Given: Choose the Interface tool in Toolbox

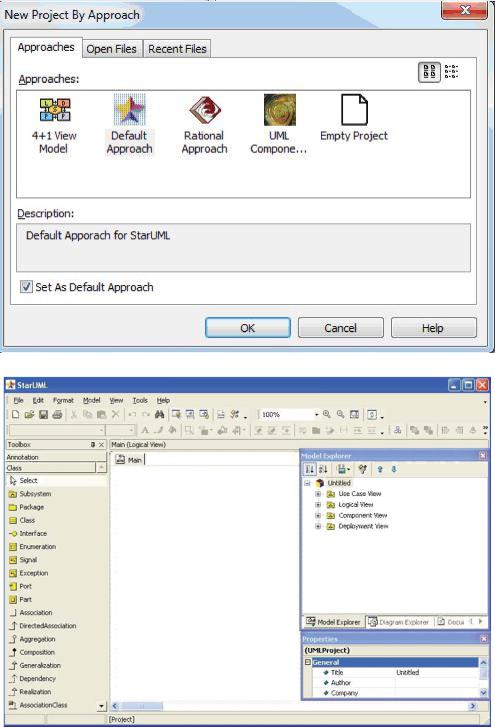Looking at the screenshot, I should (28, 533).
